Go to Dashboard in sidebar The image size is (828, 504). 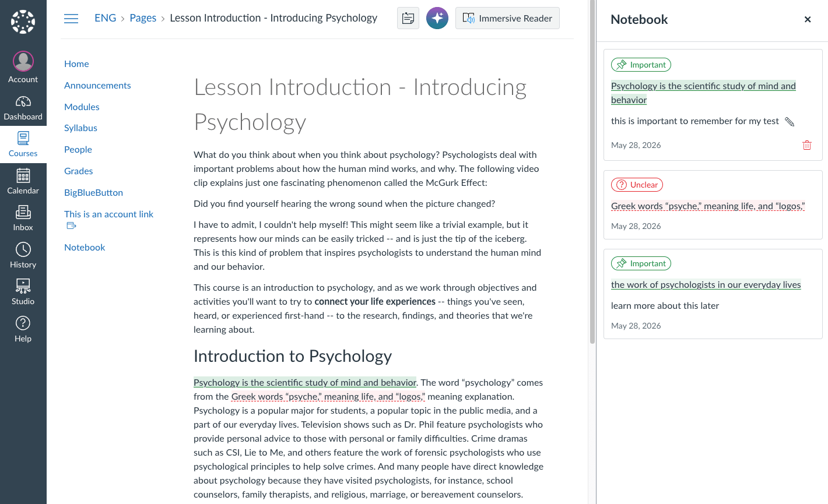pos(23,108)
